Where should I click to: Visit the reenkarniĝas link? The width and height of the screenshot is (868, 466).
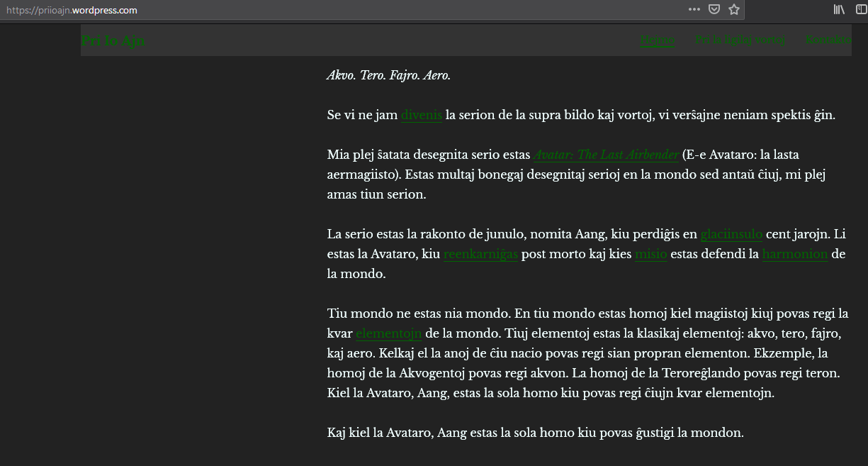point(480,254)
